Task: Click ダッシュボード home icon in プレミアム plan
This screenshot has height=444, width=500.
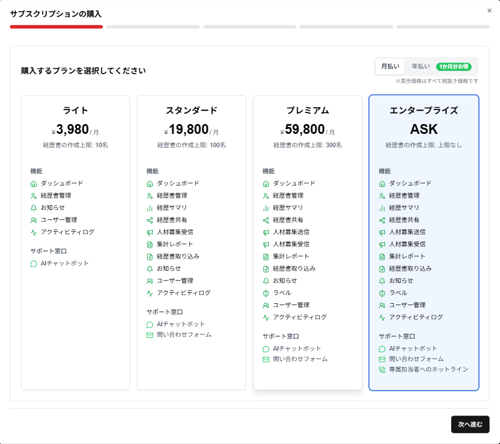Action: pyautogui.click(x=266, y=184)
